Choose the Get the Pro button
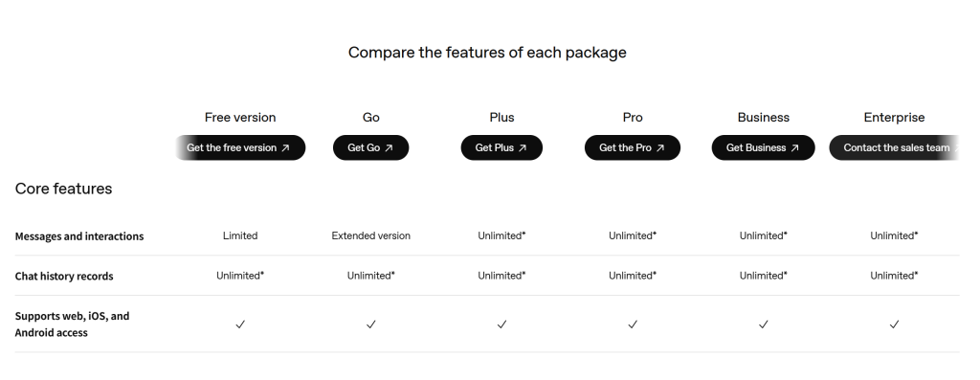This screenshot has height=380, width=980. (633, 148)
